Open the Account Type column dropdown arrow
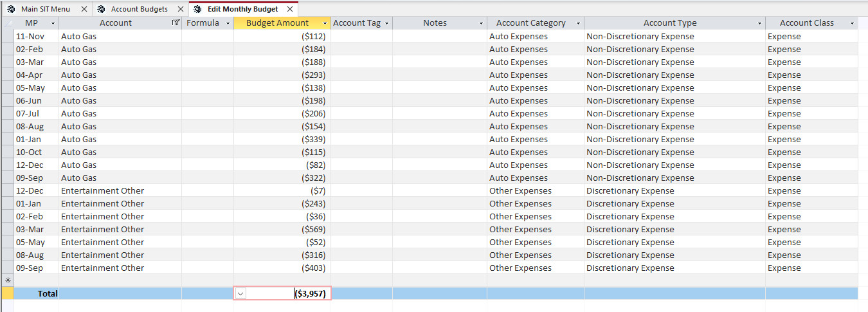The width and height of the screenshot is (868, 312). [759, 23]
